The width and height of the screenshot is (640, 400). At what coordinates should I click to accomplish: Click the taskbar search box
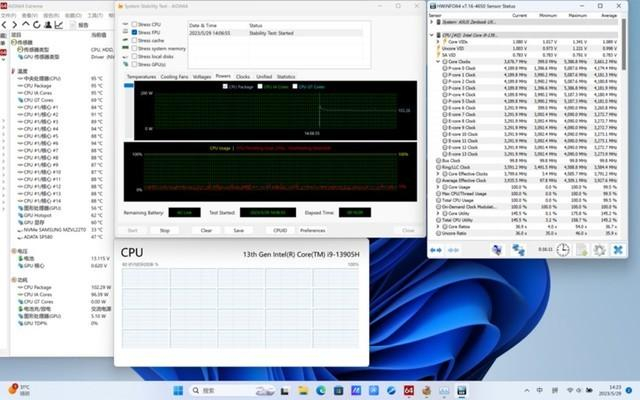231,391
